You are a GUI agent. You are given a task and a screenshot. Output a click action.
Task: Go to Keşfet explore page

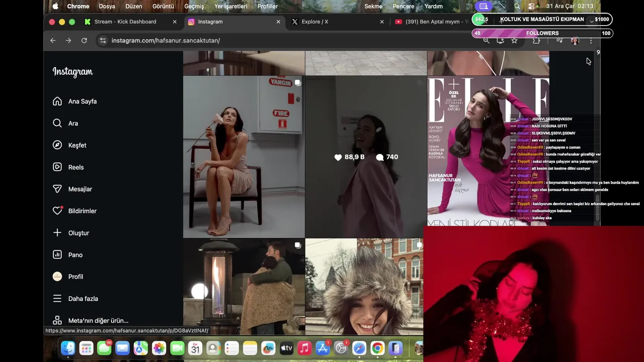click(x=70, y=145)
